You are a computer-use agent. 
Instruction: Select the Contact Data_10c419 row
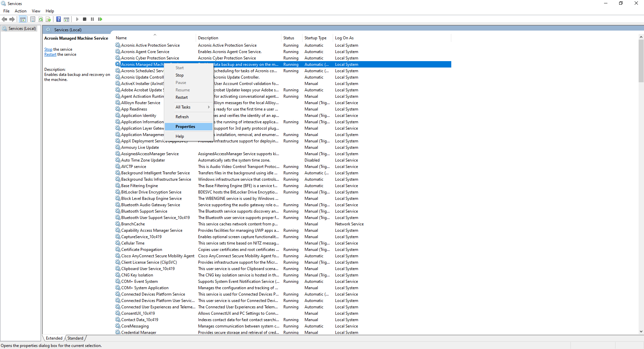click(x=283, y=320)
